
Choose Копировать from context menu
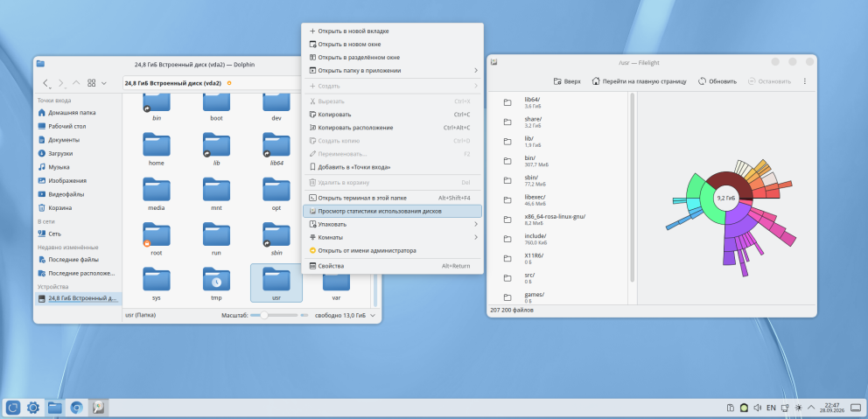(393, 115)
